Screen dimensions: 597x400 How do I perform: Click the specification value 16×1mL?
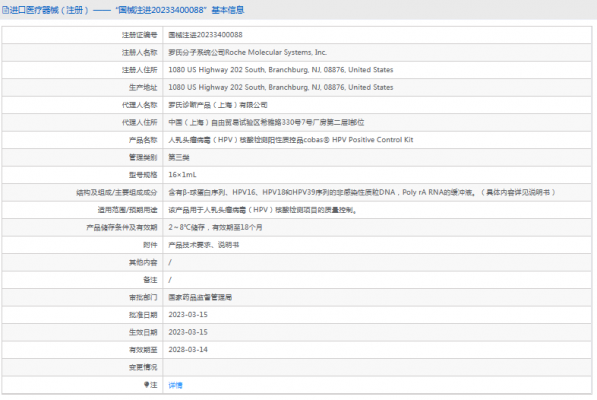point(182,175)
